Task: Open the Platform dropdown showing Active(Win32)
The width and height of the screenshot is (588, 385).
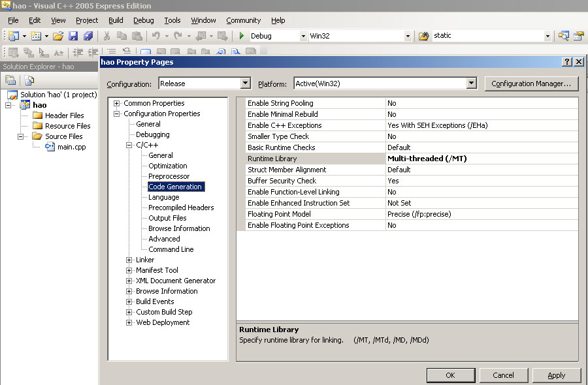Action: pos(472,83)
